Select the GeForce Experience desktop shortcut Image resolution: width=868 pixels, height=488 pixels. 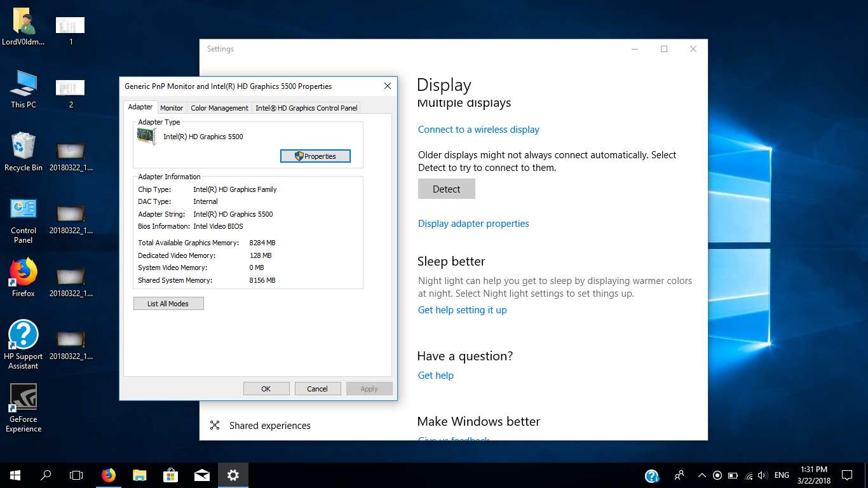(24, 408)
